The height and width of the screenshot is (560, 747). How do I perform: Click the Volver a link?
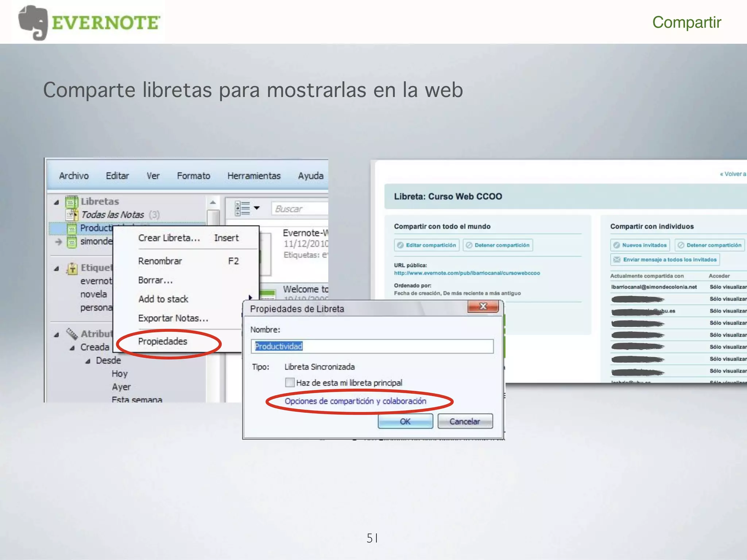(733, 174)
